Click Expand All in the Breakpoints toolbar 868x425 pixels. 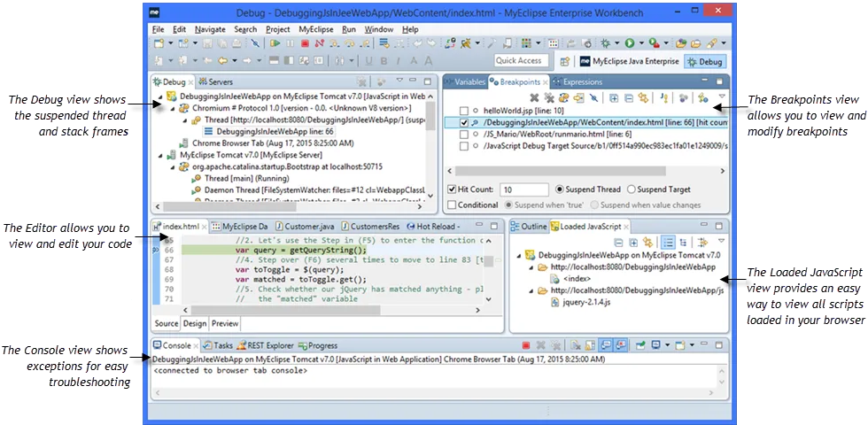614,98
